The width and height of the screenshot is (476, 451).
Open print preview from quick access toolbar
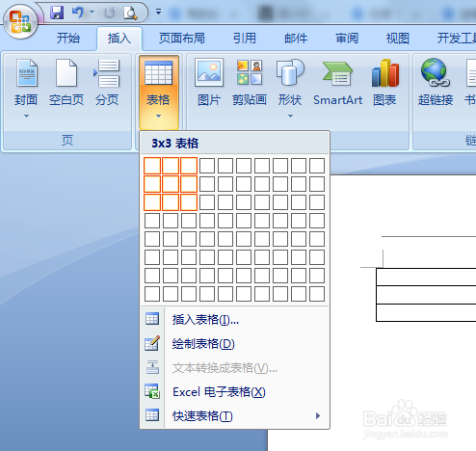click(130, 13)
